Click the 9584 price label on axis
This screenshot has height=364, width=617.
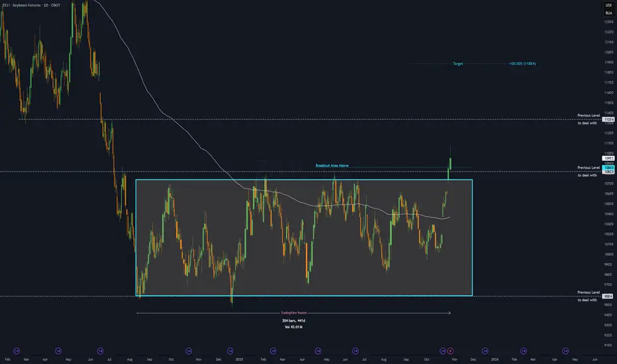click(x=608, y=296)
